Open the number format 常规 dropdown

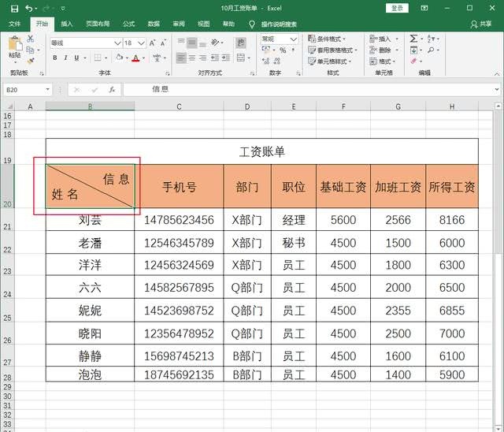pyautogui.click(x=294, y=39)
